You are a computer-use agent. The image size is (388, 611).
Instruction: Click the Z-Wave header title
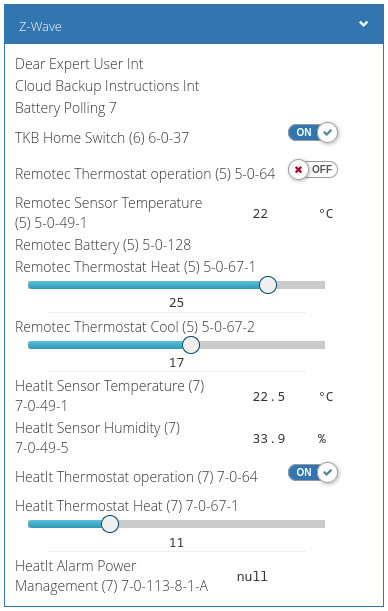coord(40,26)
